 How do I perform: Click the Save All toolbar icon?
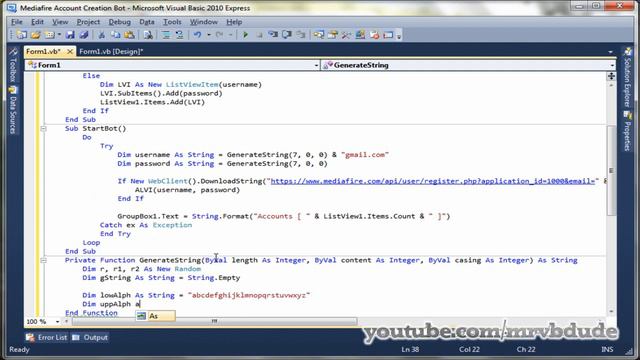click(x=84, y=35)
